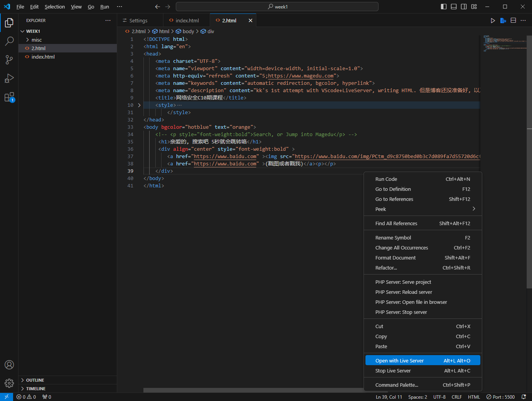Open the Search view in activity bar
Viewport: 532px width, 401px height.
point(9,41)
